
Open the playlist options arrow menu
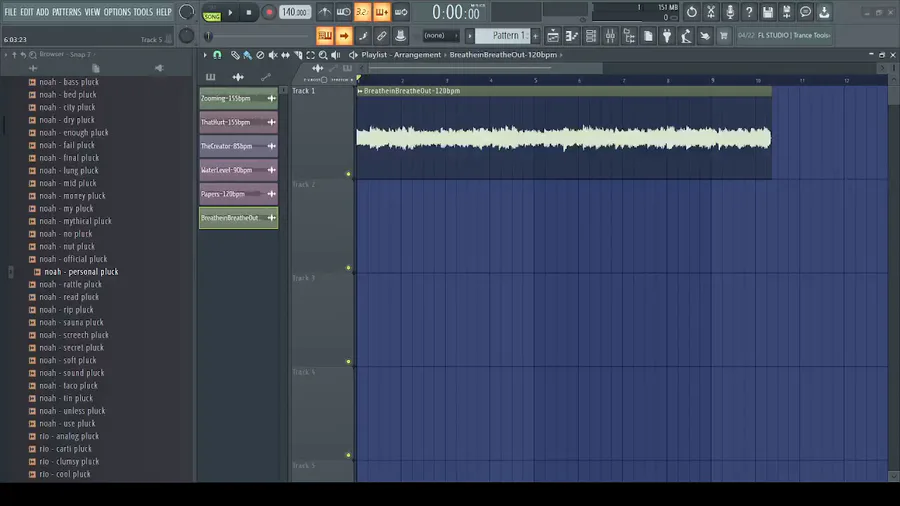point(204,55)
